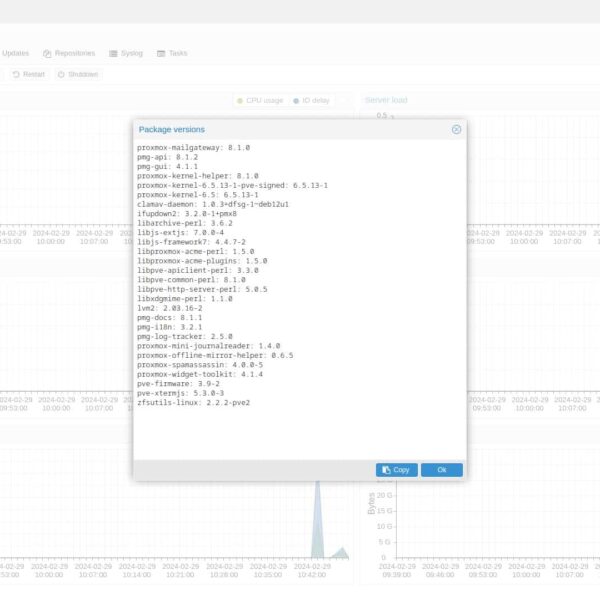600x600 pixels.
Task: Click the Tasks tab icon
Action: coord(161,54)
